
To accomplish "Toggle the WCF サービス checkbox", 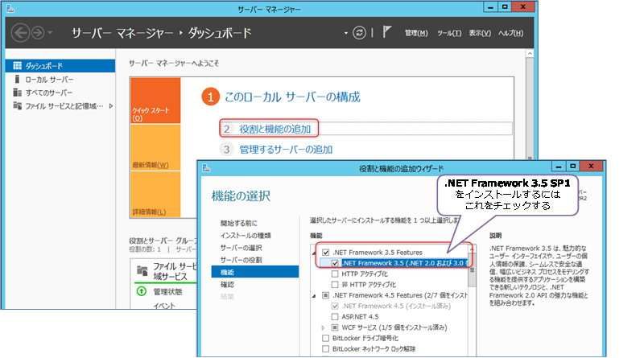I will [335, 327].
